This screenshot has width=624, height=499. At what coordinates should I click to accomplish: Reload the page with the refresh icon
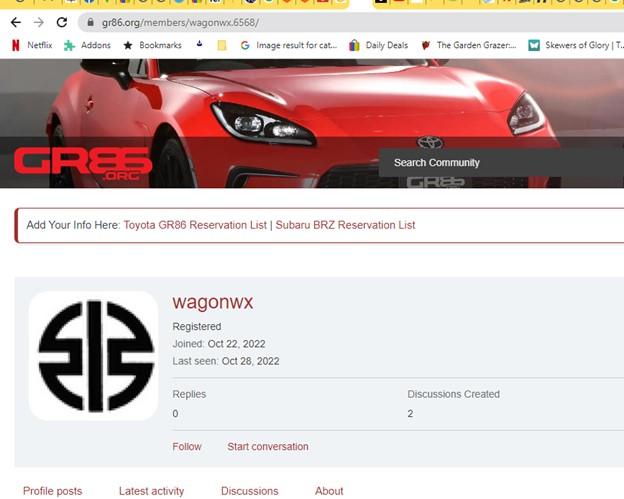[x=62, y=22]
